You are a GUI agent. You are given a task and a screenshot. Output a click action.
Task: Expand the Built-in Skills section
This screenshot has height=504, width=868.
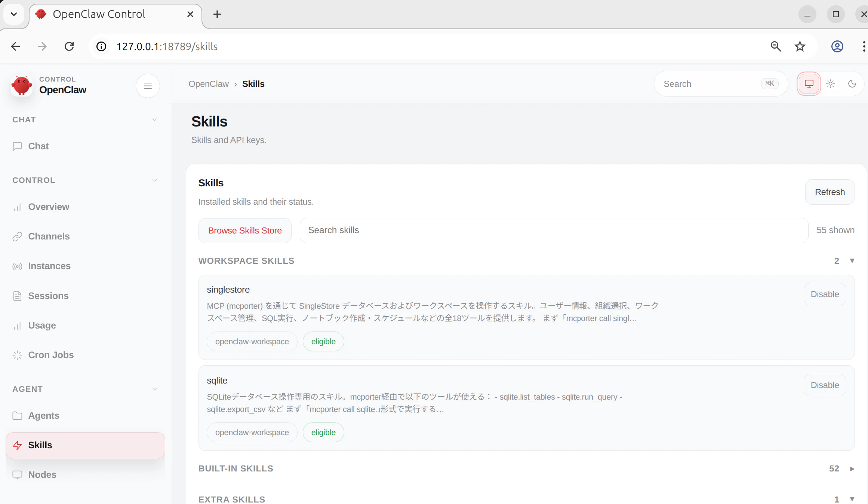click(526, 468)
